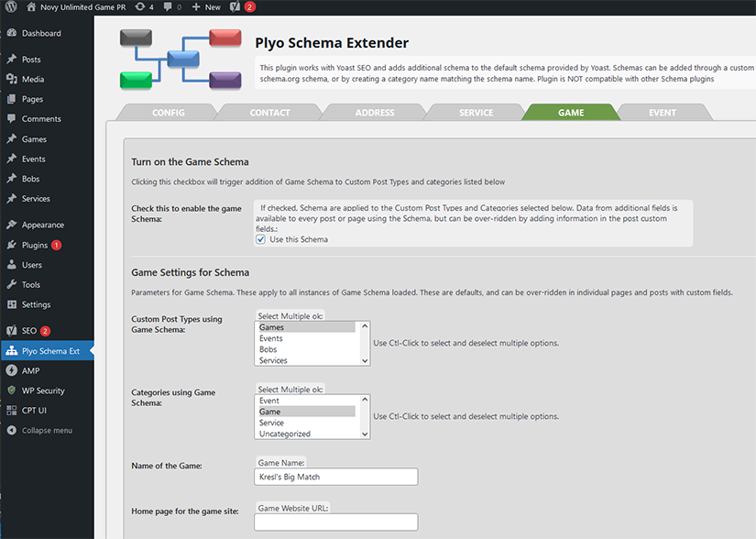Select Events in Custom Post Types list
Screen dimensions: 756x539
click(x=271, y=338)
